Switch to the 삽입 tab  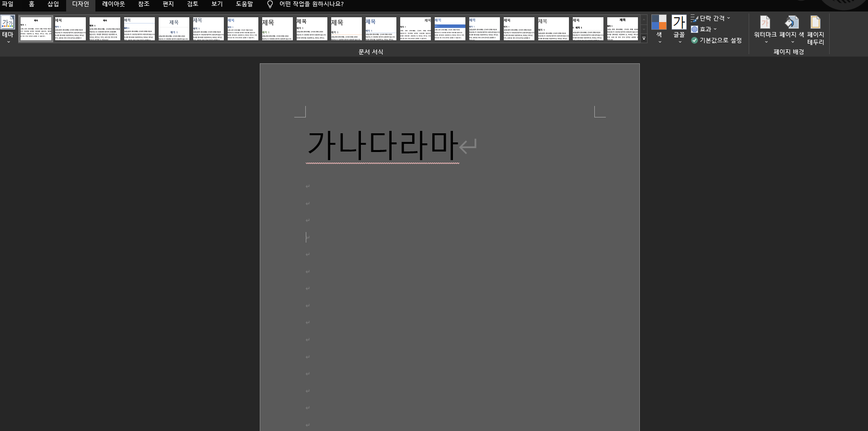click(x=53, y=4)
